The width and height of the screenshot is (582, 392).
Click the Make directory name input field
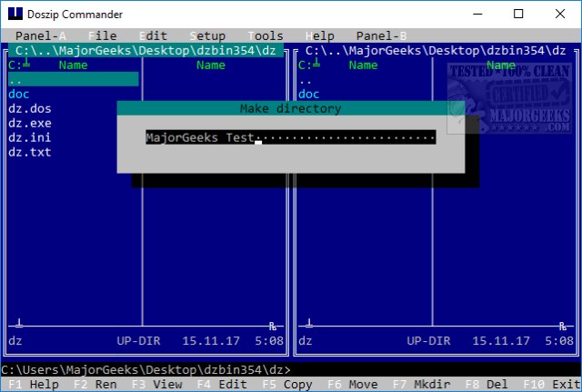tap(291, 137)
